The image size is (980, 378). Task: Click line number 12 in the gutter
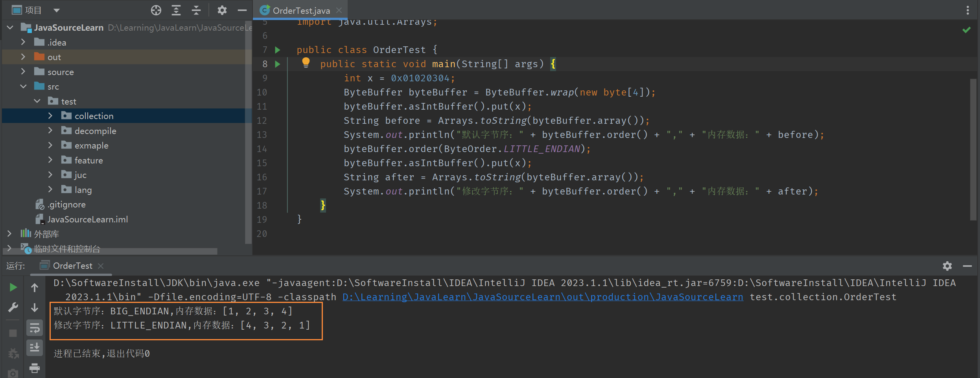coord(262,121)
